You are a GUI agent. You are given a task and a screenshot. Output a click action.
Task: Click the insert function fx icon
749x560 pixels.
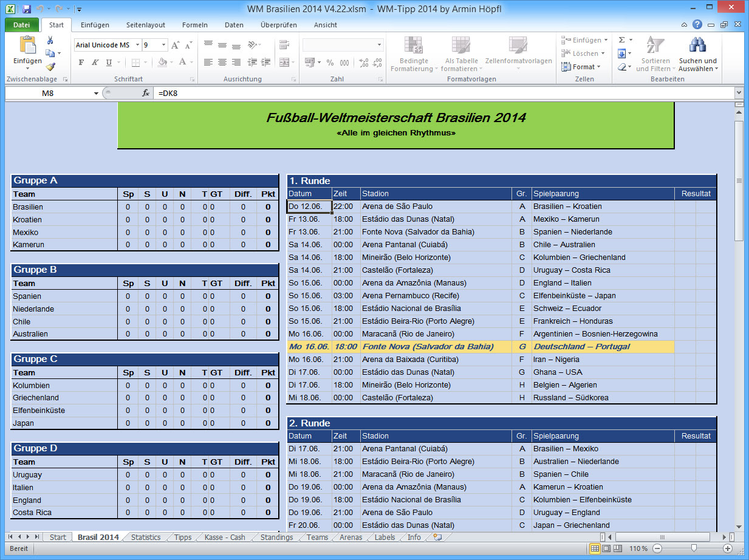146,93
